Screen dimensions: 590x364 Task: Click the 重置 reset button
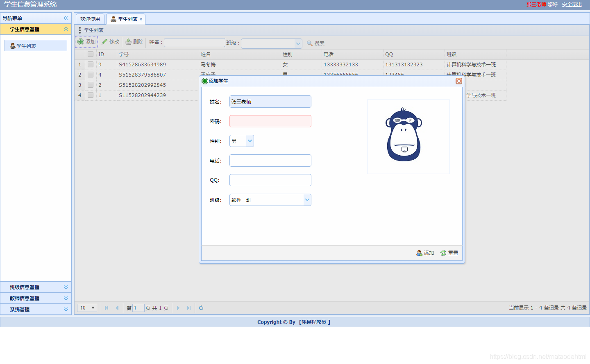[449, 253]
